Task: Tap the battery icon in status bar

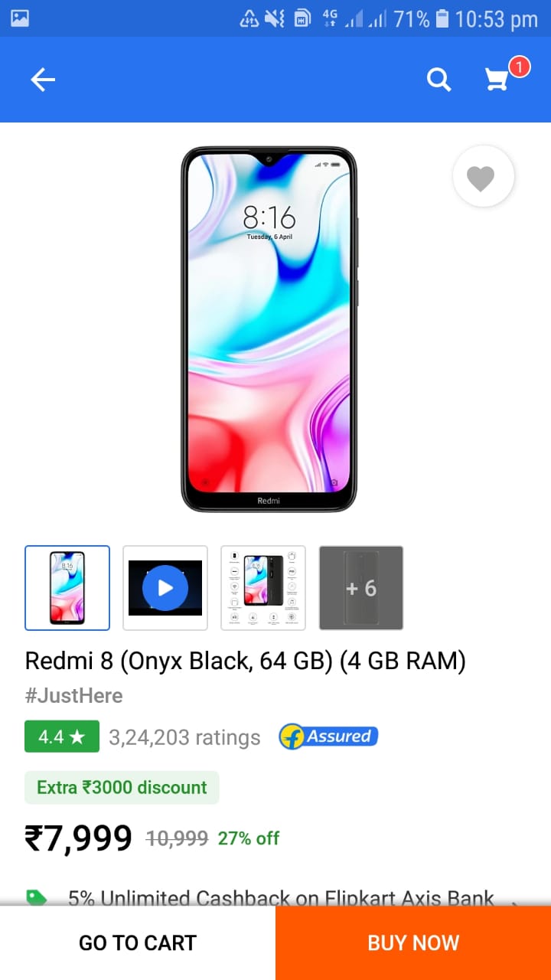Action: click(x=442, y=18)
